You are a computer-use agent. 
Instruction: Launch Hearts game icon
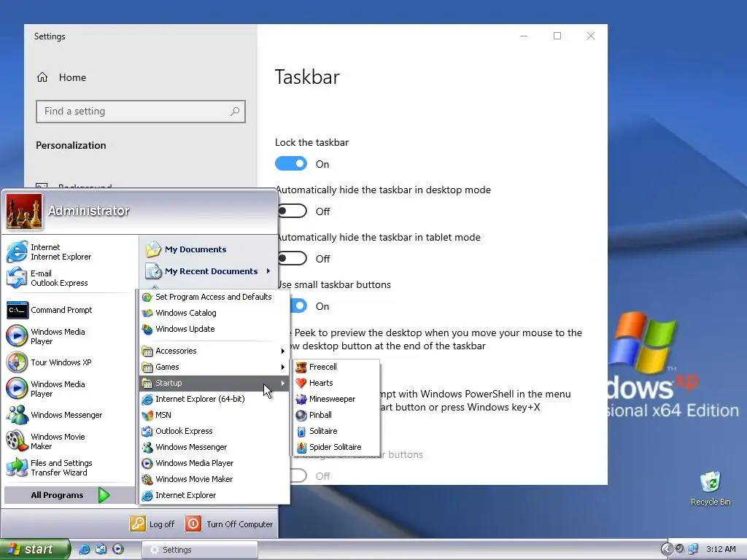(x=301, y=383)
